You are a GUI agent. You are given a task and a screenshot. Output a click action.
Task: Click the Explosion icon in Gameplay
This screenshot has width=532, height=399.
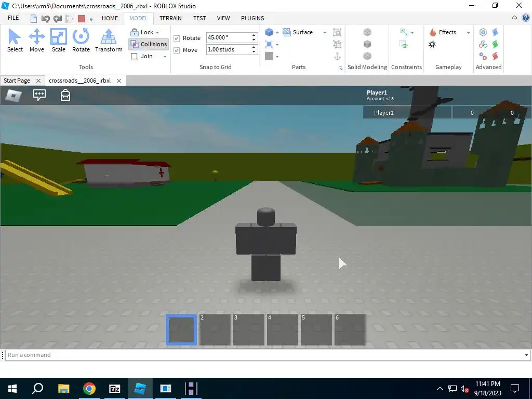coord(432,44)
